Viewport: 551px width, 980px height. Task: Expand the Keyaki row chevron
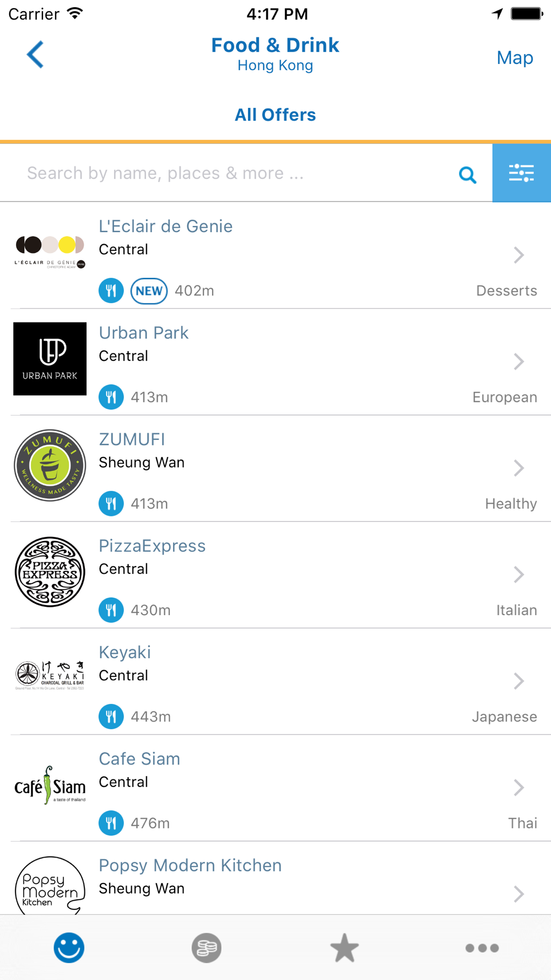[518, 681]
